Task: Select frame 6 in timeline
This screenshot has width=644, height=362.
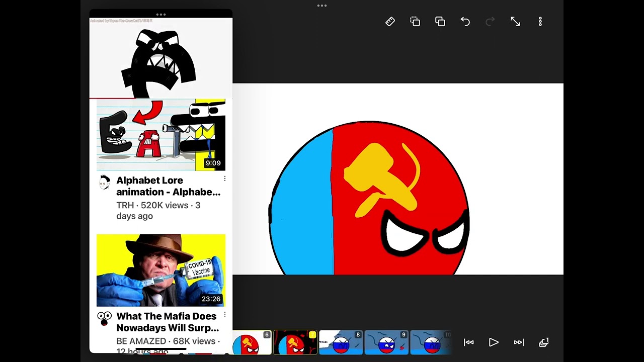Action: pos(252,342)
